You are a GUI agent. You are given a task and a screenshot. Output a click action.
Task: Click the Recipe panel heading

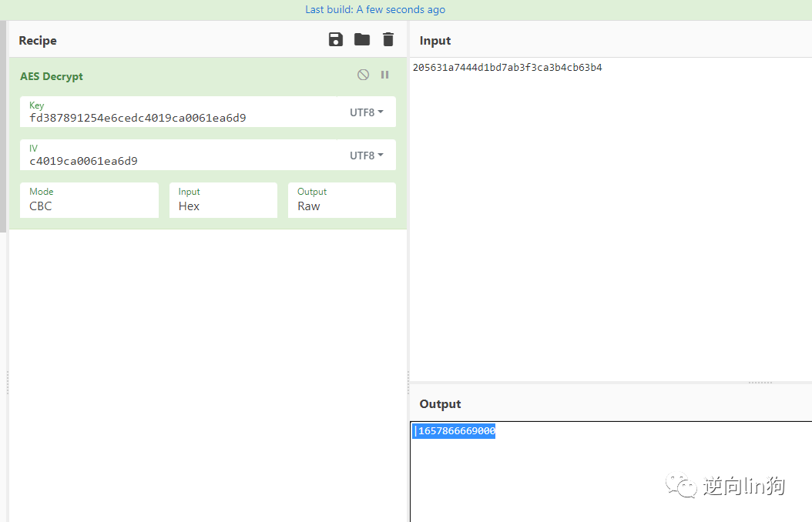pyautogui.click(x=38, y=40)
